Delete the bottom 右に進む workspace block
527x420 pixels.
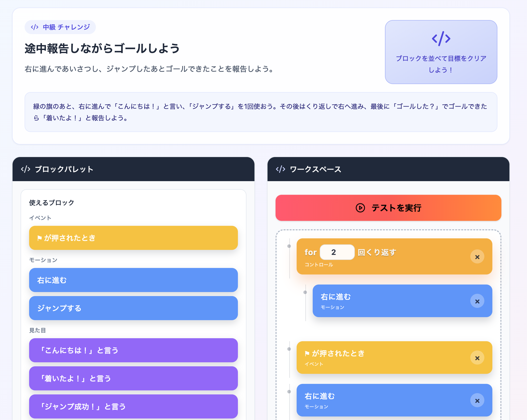click(477, 400)
